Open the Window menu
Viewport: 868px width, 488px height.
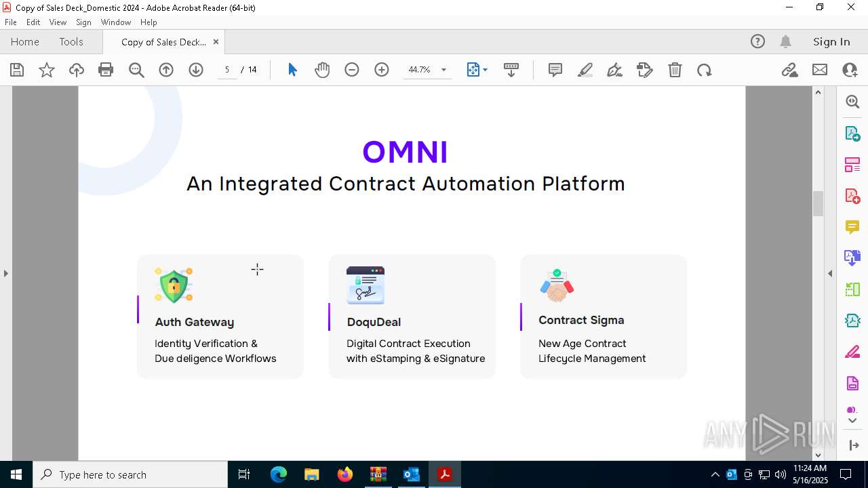coord(116,22)
